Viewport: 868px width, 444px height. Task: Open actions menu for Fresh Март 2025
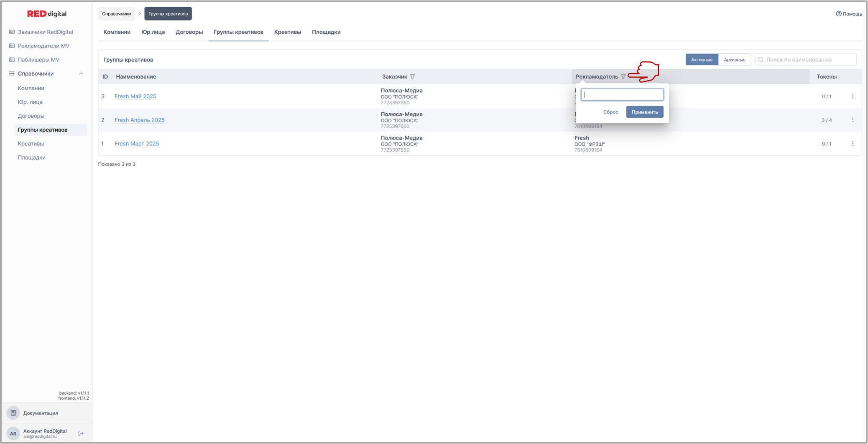click(853, 144)
